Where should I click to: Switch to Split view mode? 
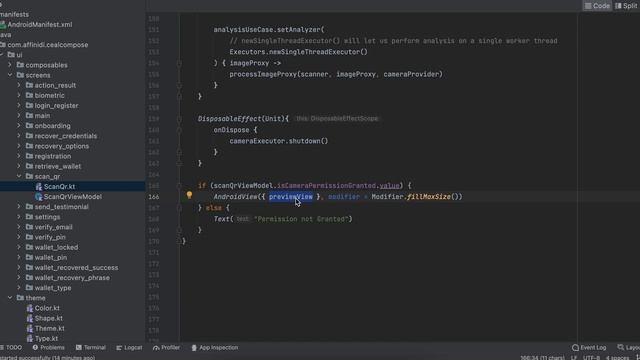point(627,6)
